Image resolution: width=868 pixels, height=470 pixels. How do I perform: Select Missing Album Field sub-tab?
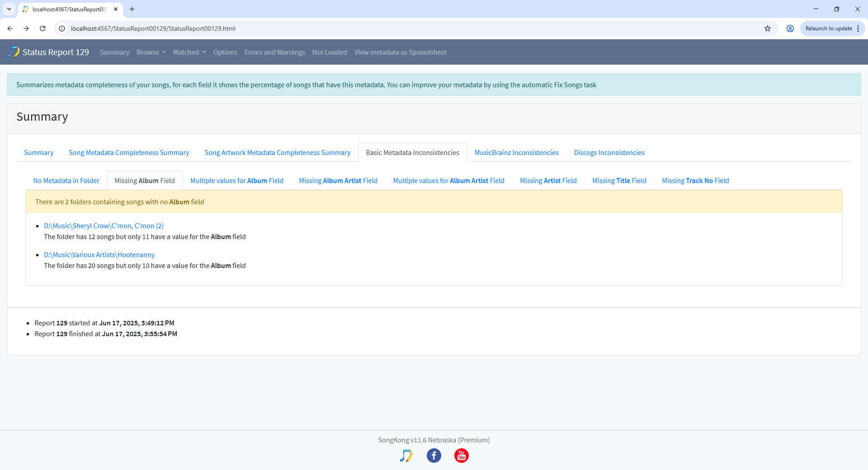[145, 181]
